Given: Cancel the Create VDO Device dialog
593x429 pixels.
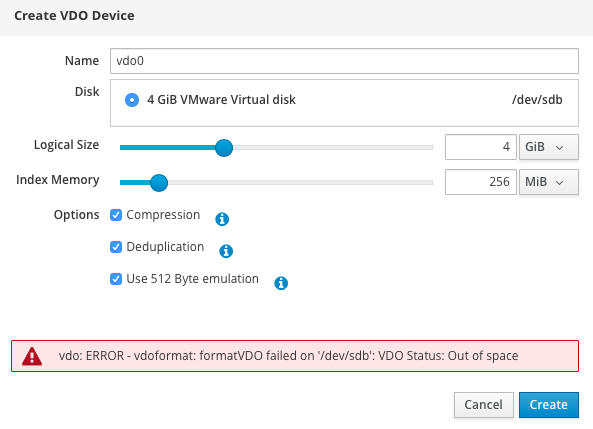Looking at the screenshot, I should [x=484, y=405].
